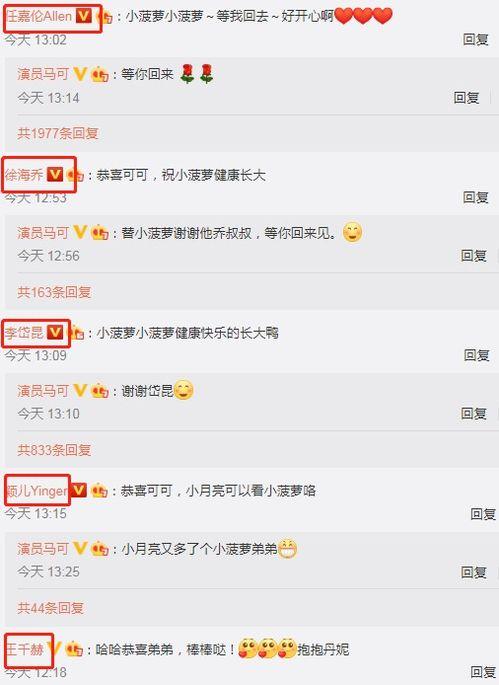Visit 李岱昆's profile through the name link
The height and width of the screenshot is (685, 499).
(x=24, y=332)
